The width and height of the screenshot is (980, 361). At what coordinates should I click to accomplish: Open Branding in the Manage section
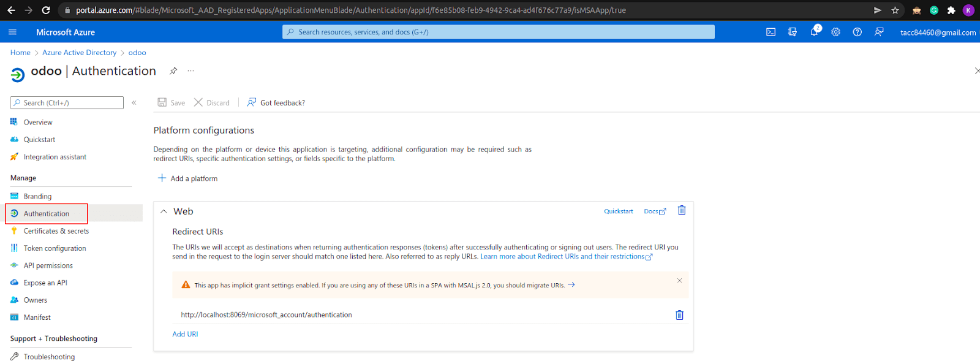37,196
